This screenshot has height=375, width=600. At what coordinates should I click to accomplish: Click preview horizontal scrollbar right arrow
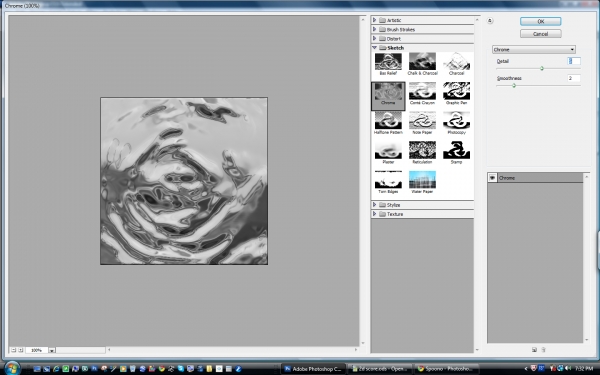[x=356, y=349]
